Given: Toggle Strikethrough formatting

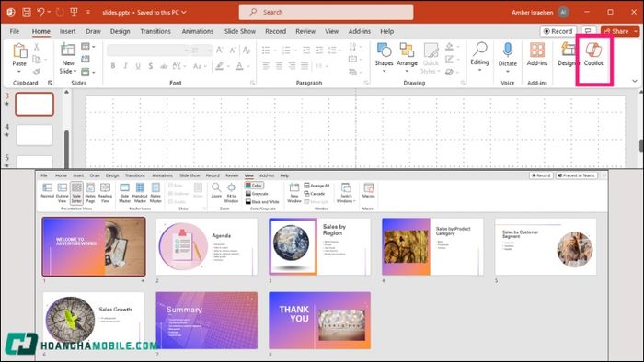Looking at the screenshot, I should pos(164,66).
